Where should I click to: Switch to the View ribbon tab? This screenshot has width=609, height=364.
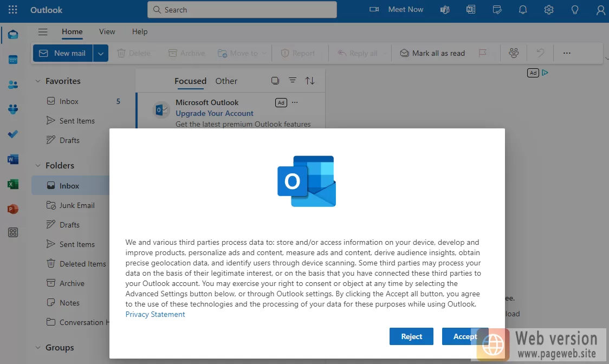coord(107,31)
